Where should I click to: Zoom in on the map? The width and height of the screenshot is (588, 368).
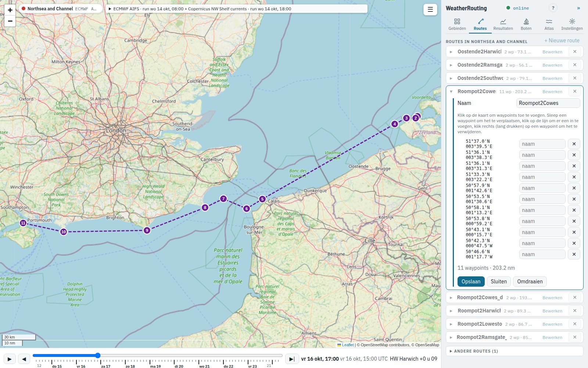pyautogui.click(x=10, y=10)
